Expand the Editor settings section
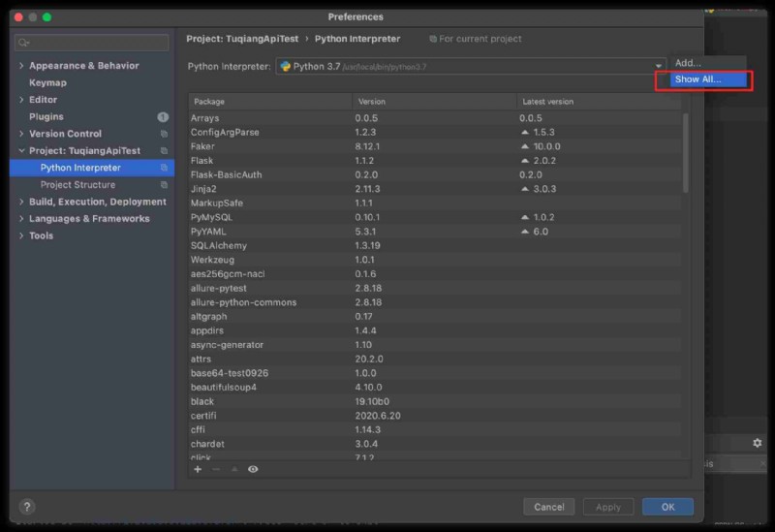 21,100
